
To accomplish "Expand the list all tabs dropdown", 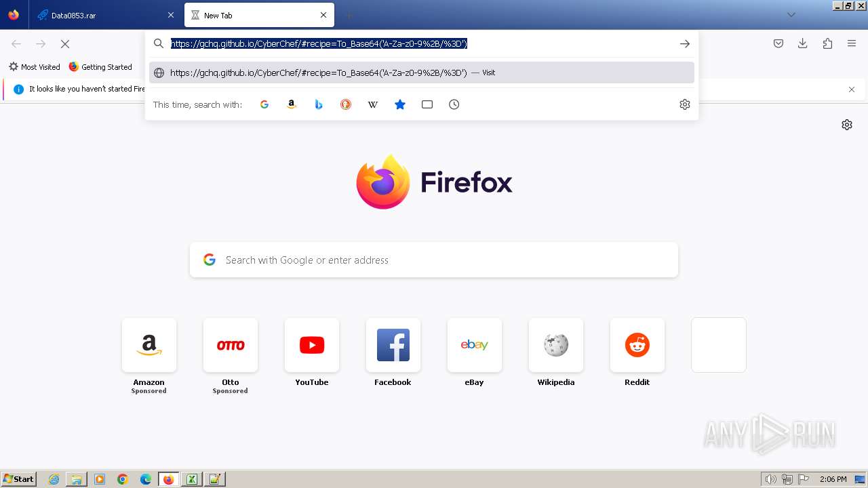I will point(791,15).
